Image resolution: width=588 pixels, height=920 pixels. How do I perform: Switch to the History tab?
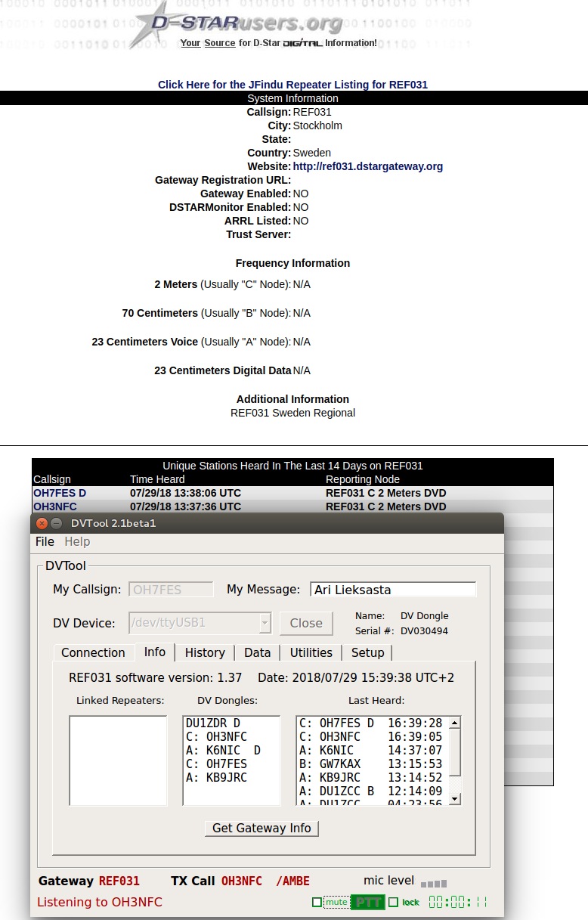click(x=205, y=652)
